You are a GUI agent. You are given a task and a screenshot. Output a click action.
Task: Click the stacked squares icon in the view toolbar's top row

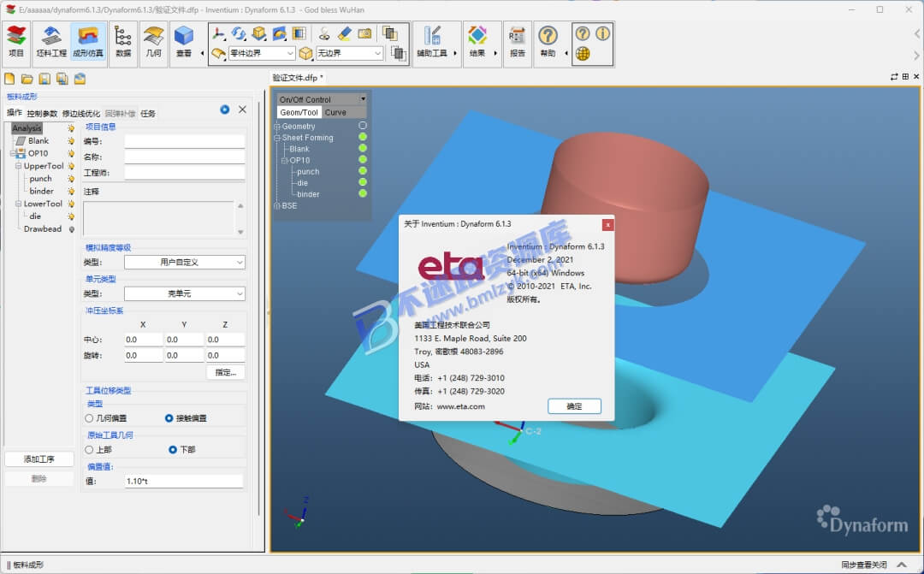[389, 33]
